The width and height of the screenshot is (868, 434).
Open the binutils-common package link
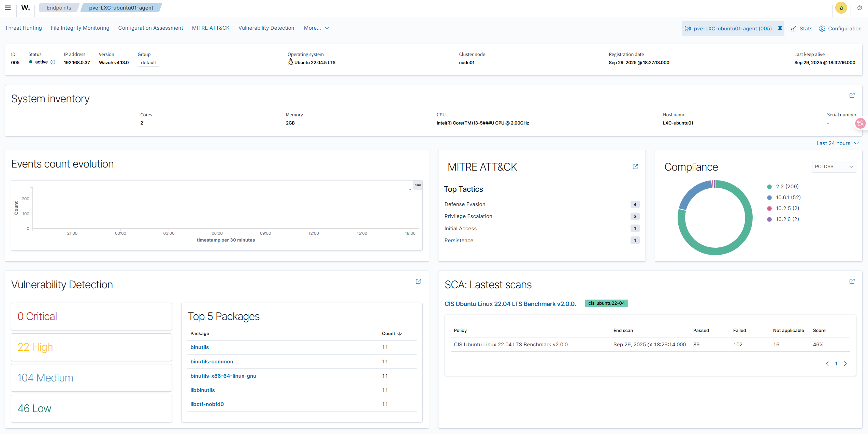[212, 361]
